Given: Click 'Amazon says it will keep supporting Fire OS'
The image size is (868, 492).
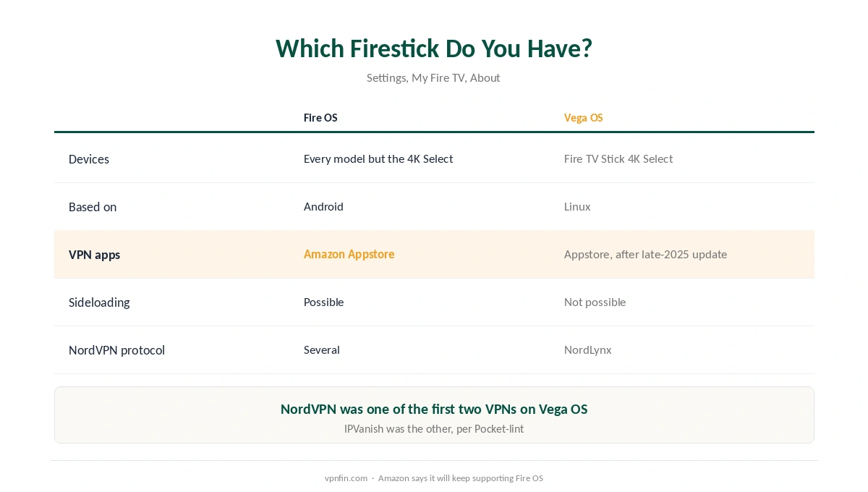Looking at the screenshot, I should click(460, 478).
